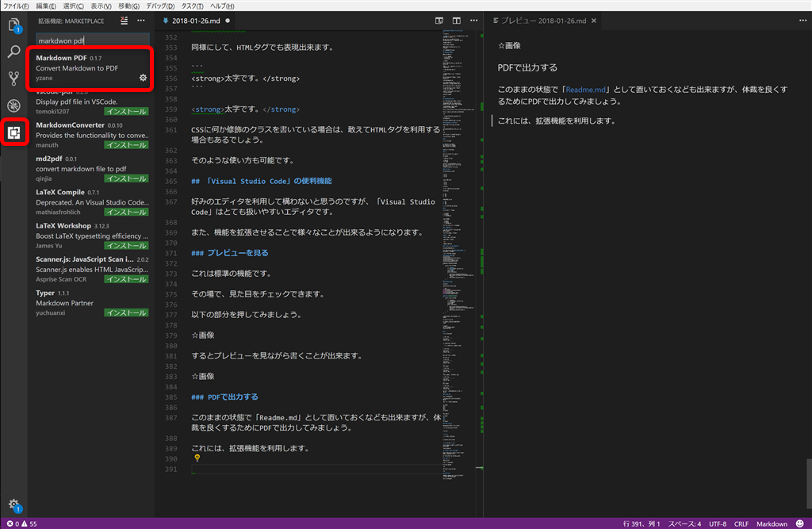
Task: Install the LaTeX Workshop extension
Action: [x=126, y=246]
